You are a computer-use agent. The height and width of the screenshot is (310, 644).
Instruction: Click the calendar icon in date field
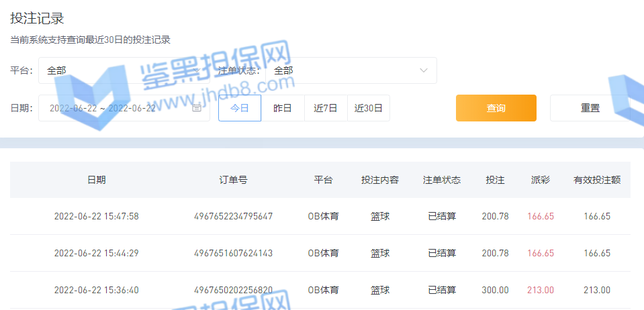click(197, 107)
